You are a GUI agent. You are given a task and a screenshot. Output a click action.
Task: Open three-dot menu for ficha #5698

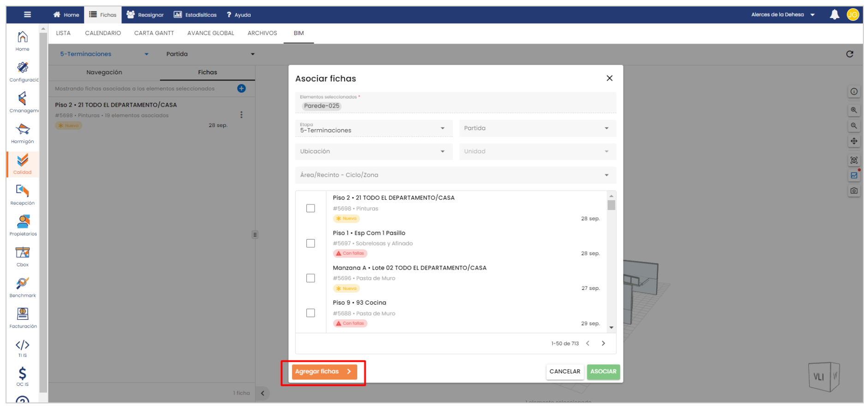(x=241, y=115)
